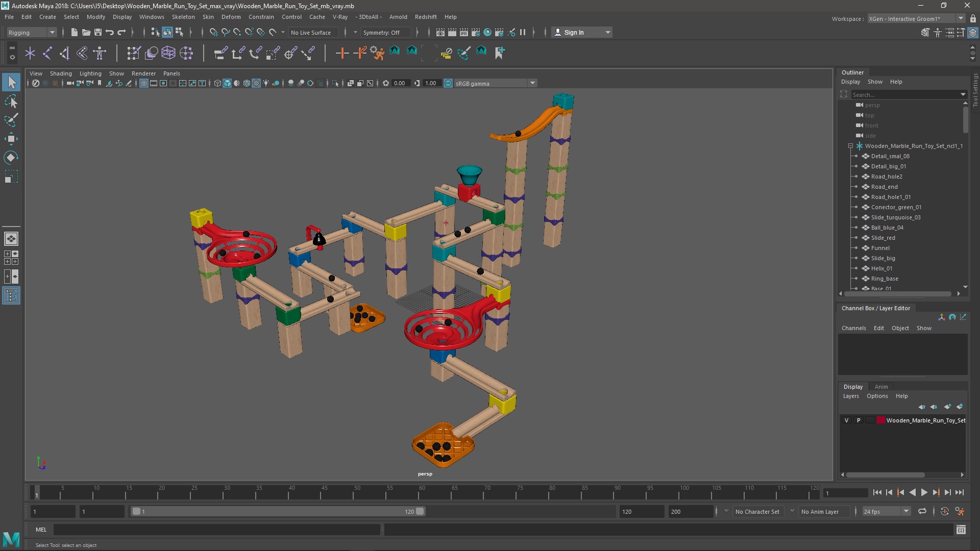Toggle viewport isolate select icon
Image resolution: width=980 pixels, height=551 pixels.
335,83
